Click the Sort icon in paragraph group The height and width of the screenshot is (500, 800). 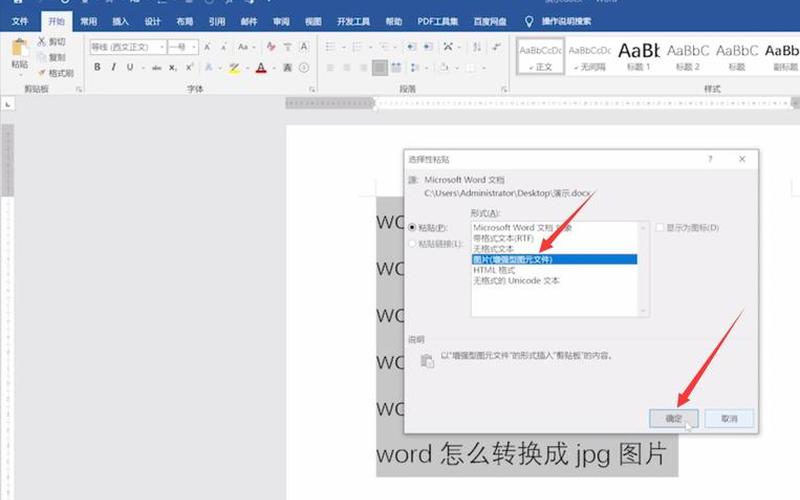477,47
